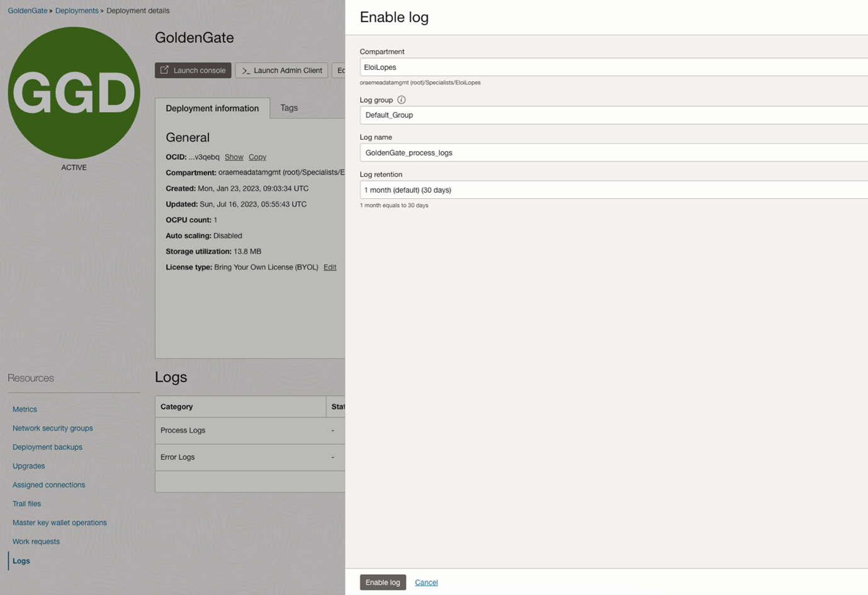This screenshot has height=595, width=868.
Task: Switch to the Tags tab
Action: coord(289,108)
